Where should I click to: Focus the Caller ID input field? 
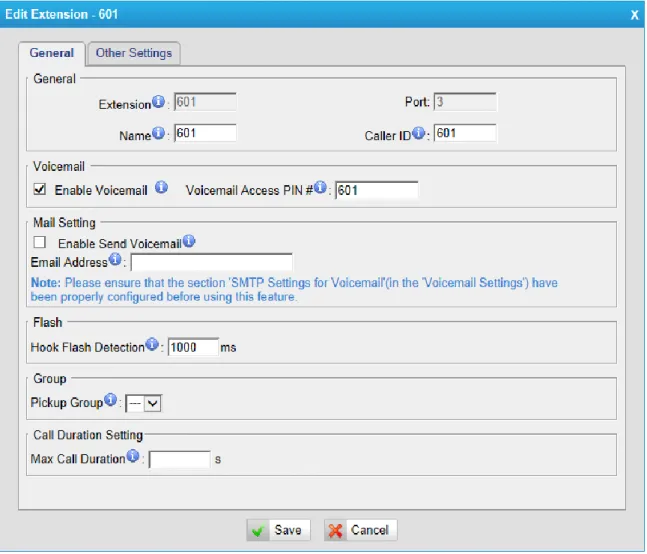click(465, 133)
